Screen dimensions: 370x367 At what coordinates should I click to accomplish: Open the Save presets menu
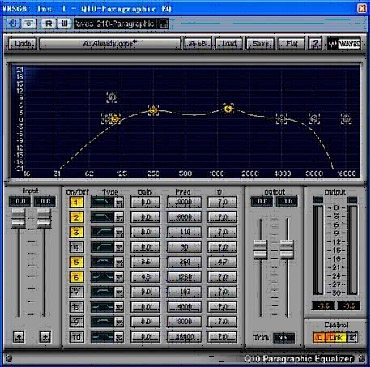[x=260, y=44]
